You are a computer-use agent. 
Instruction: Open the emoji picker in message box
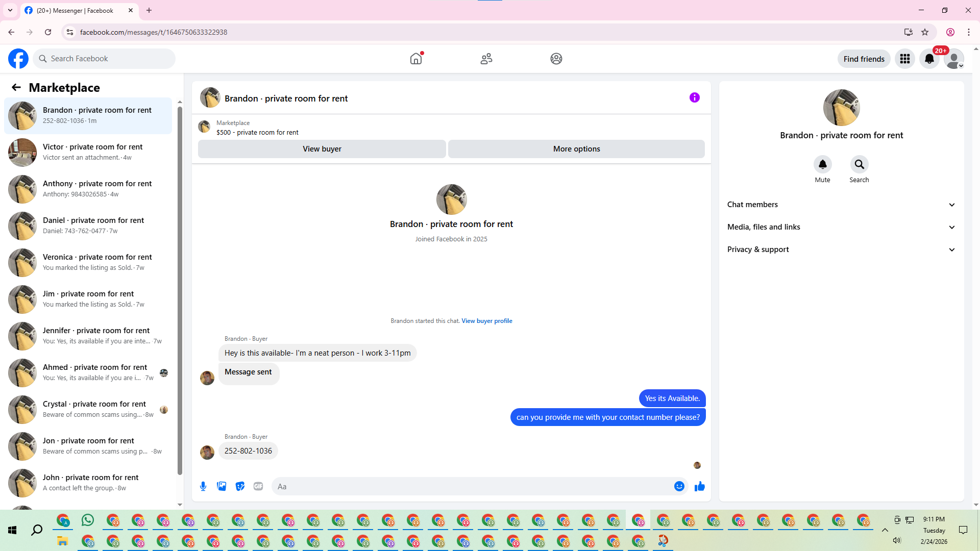679,486
